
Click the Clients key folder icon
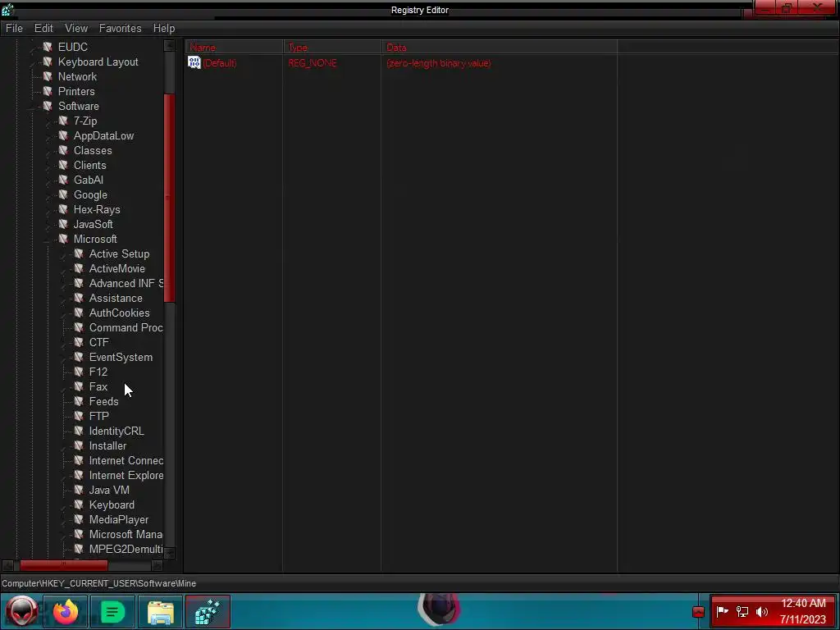click(63, 165)
